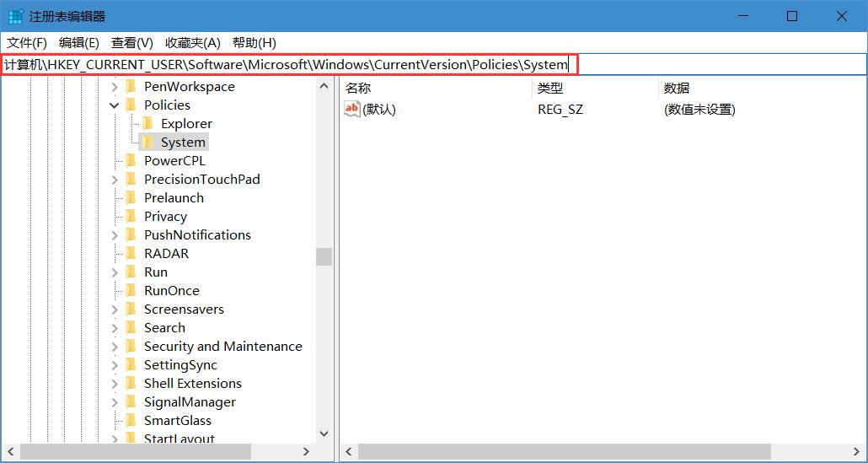Click the (默认) string value icon
The height and width of the screenshot is (463, 868).
coord(352,109)
